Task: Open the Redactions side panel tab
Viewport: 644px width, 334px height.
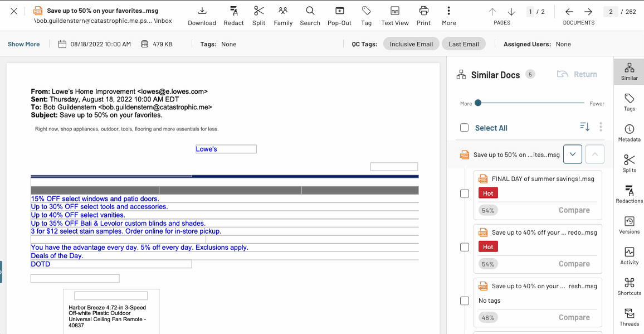Action: [629, 195]
